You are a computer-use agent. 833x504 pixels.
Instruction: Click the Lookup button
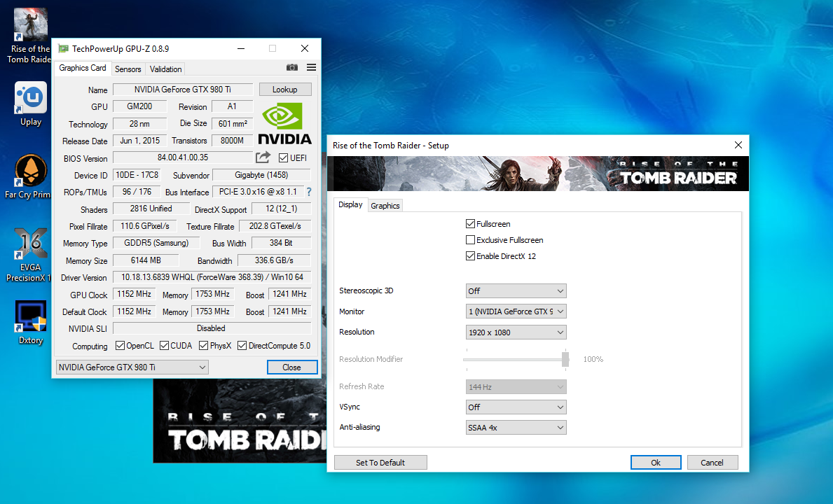(x=285, y=89)
